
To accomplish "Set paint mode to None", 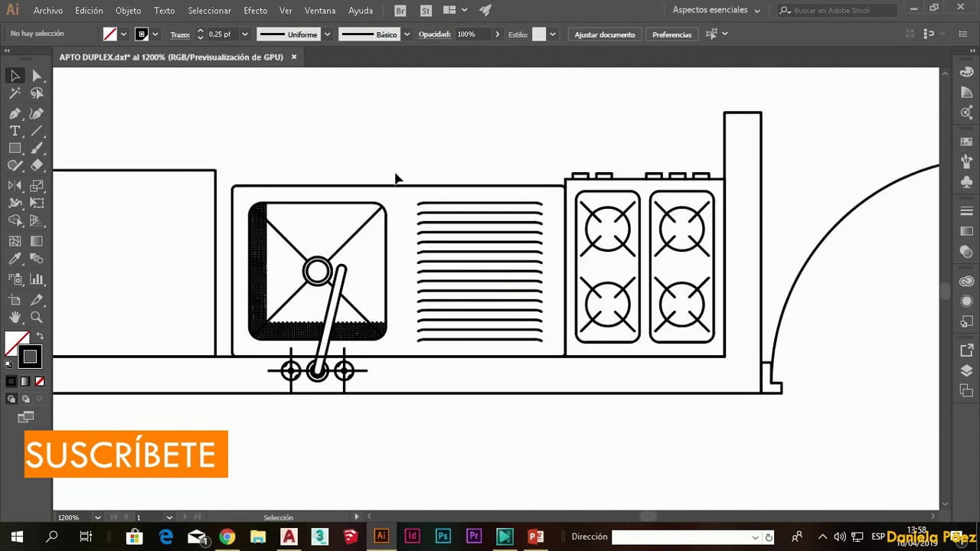I will point(40,381).
